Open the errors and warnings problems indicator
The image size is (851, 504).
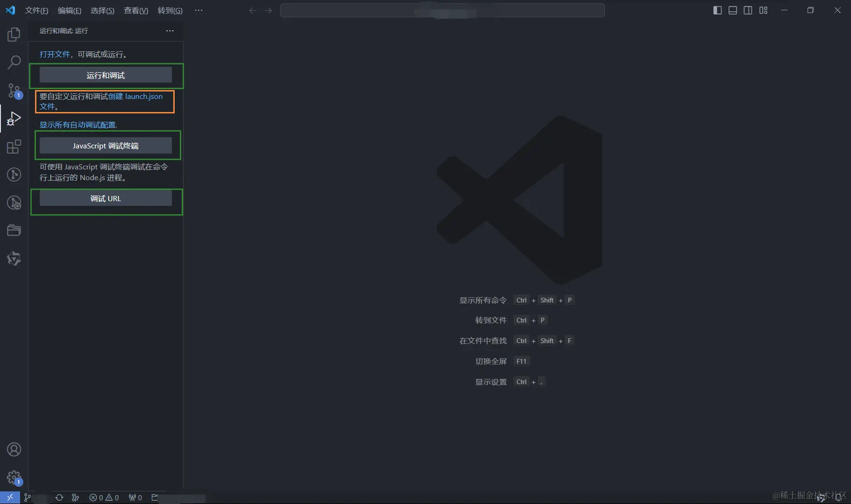click(x=104, y=497)
